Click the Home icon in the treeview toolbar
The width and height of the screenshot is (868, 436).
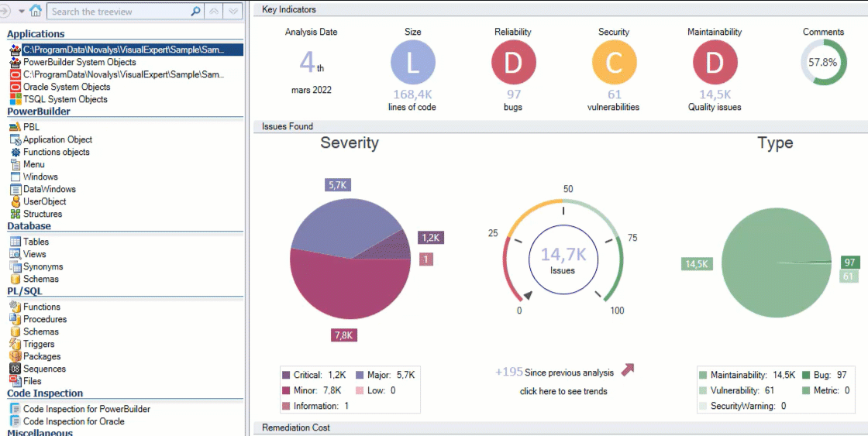point(36,12)
